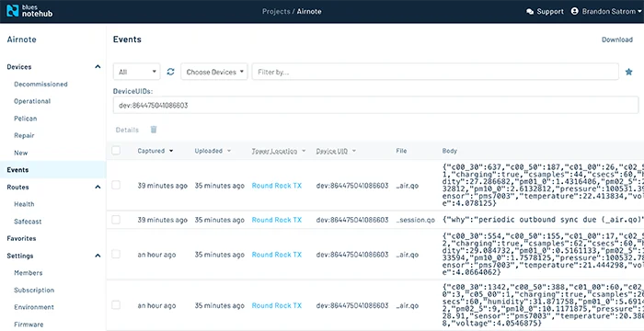The width and height of the screenshot is (644, 331).
Task: Open Favorites in the sidebar
Action: coord(21,238)
